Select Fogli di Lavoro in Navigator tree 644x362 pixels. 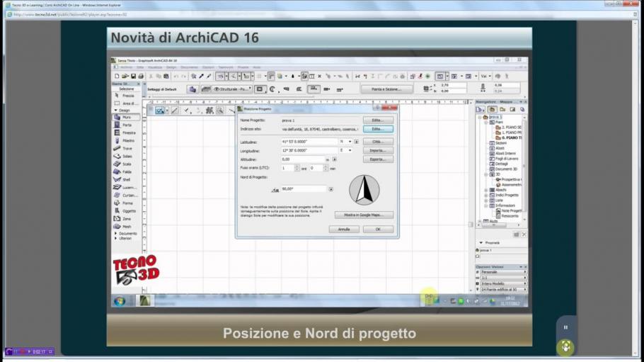tap(504, 159)
